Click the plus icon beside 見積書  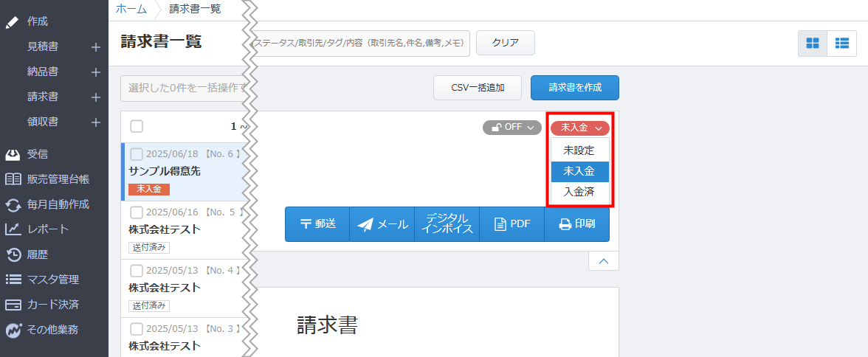(95, 47)
